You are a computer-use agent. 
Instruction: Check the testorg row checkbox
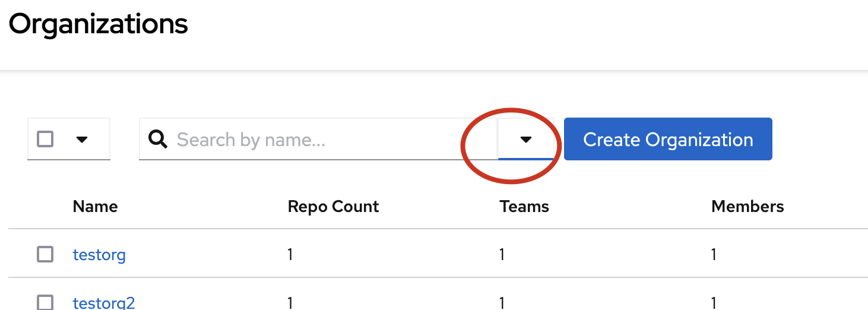pyautogui.click(x=45, y=255)
